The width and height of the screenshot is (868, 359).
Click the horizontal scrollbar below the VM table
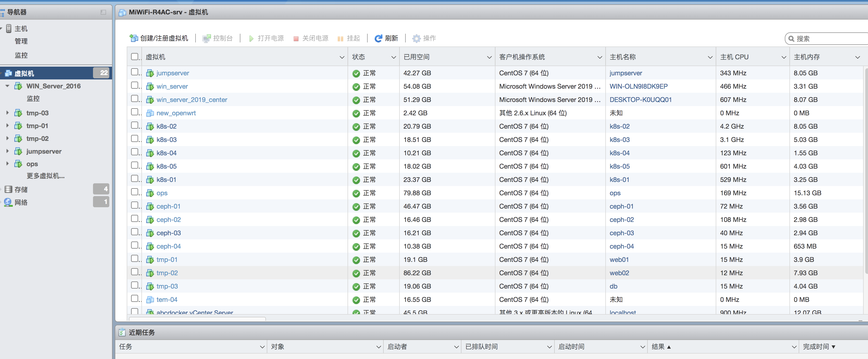pyautogui.click(x=197, y=318)
